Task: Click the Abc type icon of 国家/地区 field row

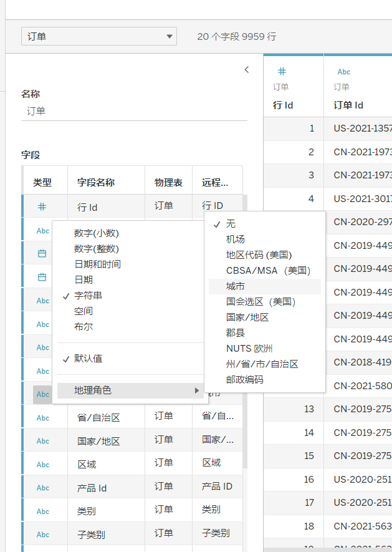Action: (42, 441)
